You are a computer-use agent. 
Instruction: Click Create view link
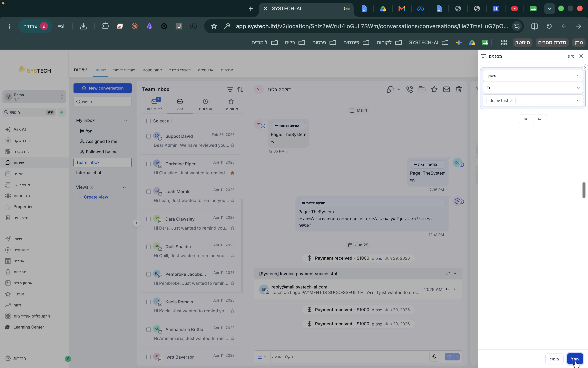click(93, 197)
